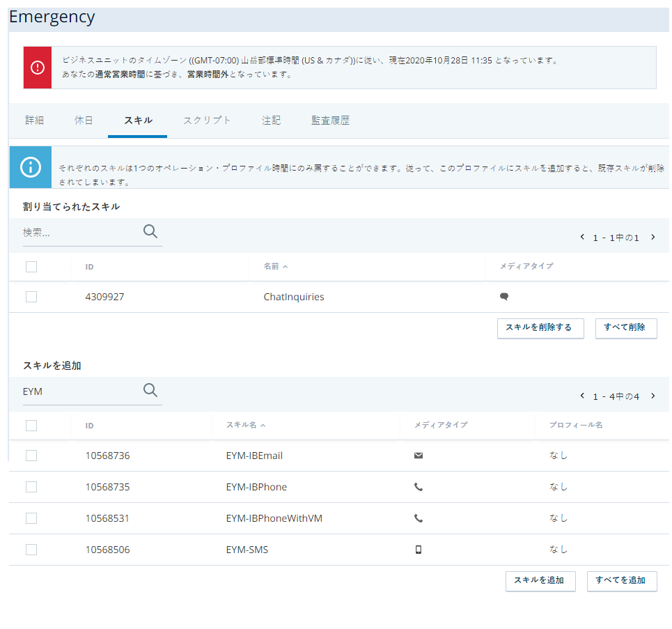The image size is (672, 629).
Task: Click the red alert warning icon
Action: click(38, 68)
